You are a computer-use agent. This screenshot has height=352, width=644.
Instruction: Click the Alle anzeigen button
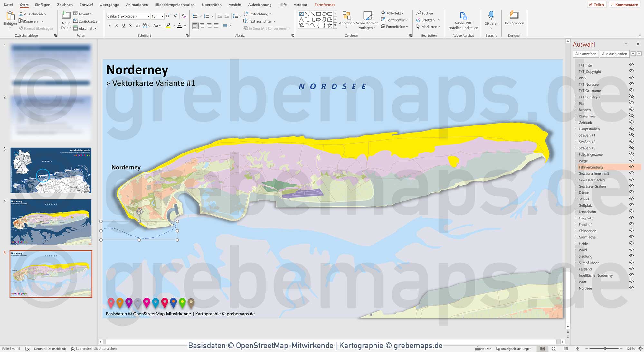(x=585, y=54)
